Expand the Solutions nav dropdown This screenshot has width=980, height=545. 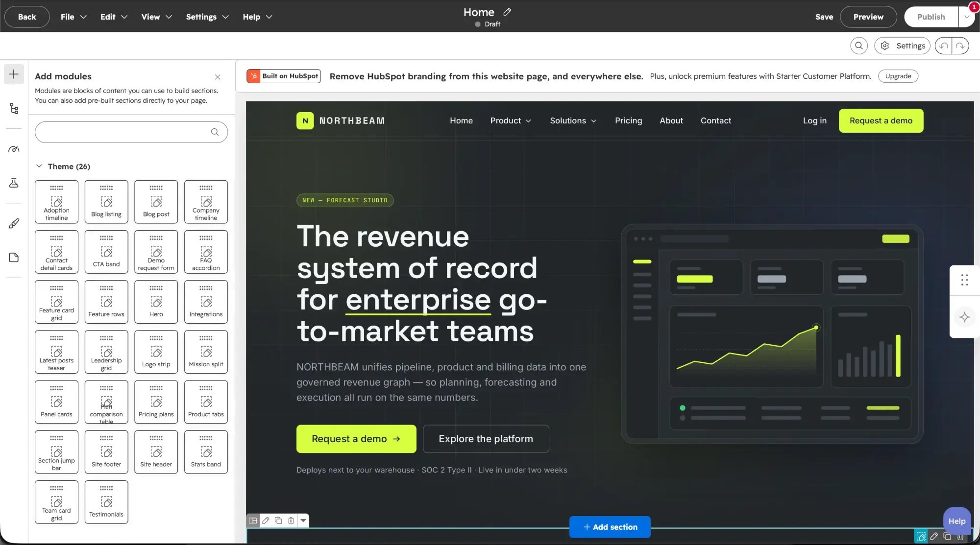click(573, 120)
